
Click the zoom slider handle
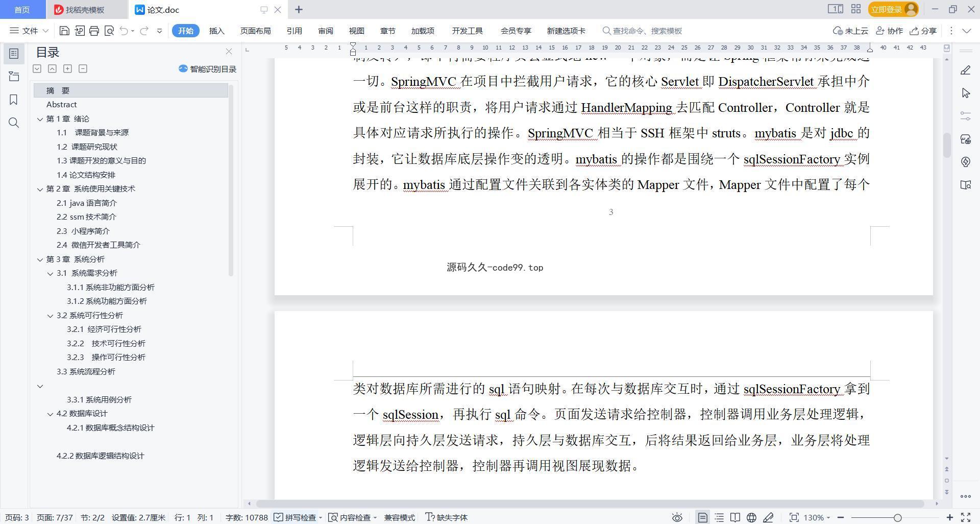click(x=897, y=517)
